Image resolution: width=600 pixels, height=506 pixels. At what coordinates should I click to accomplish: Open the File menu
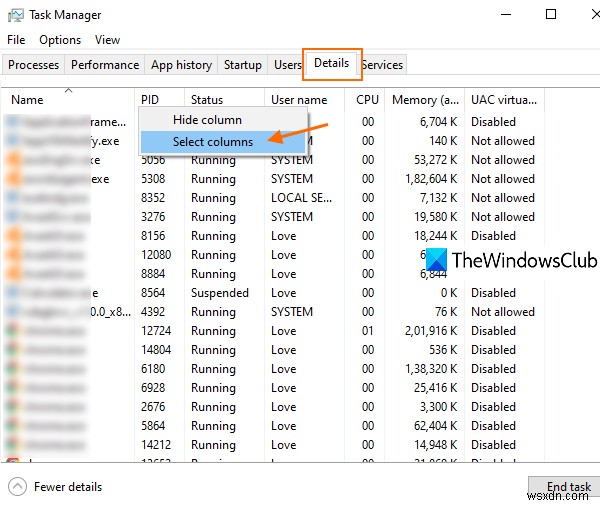point(16,40)
